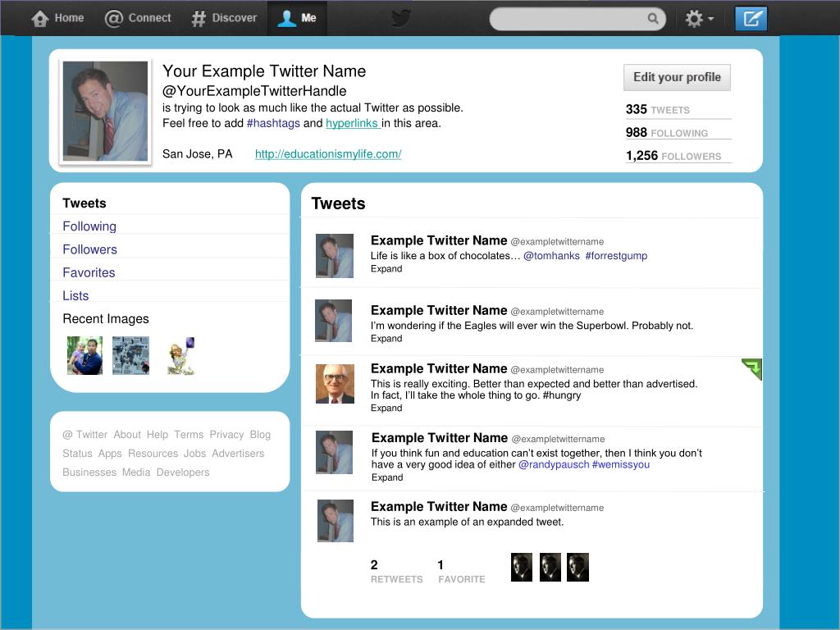840x630 pixels.
Task: Click the Jobs footer link
Action: [x=194, y=453]
